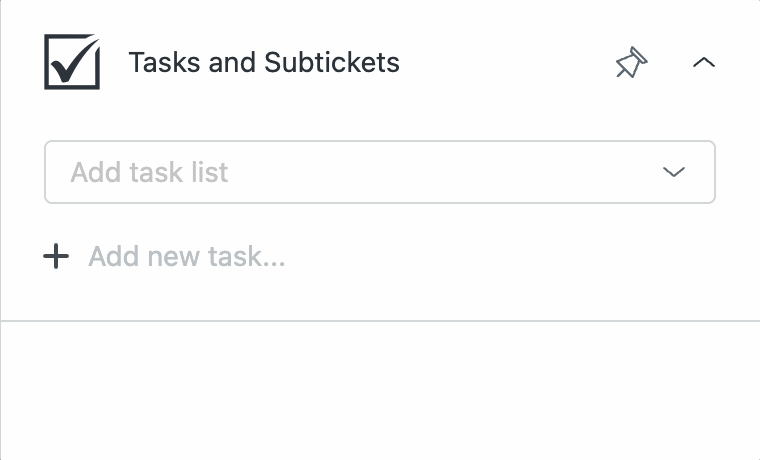This screenshot has height=460, width=760.
Task: Toggle pinning using the pushpin icon
Action: click(x=631, y=62)
